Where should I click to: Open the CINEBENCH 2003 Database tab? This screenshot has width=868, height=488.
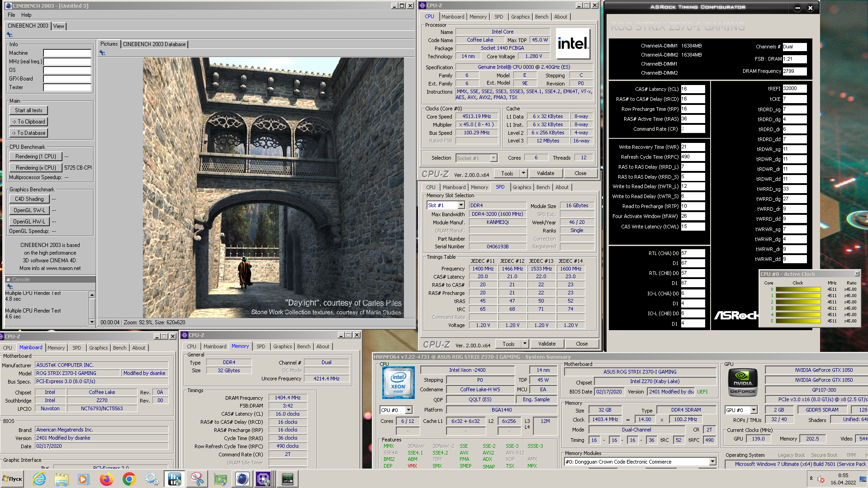coord(154,44)
